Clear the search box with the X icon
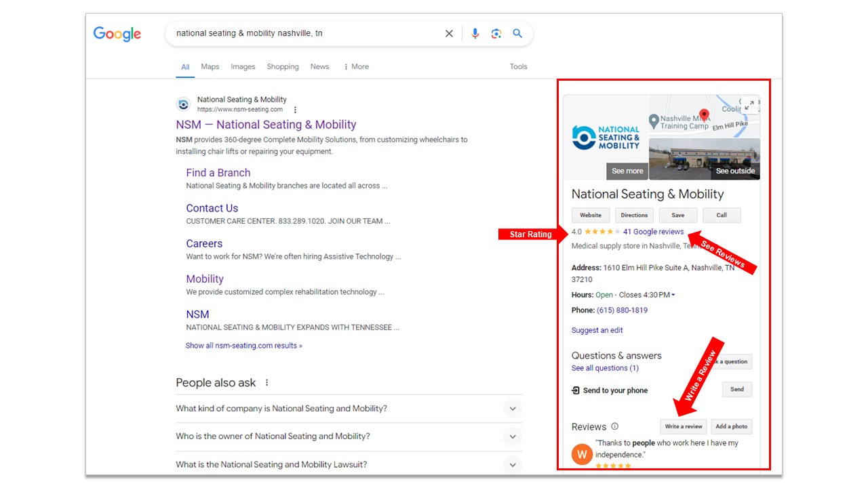Image resolution: width=868 pixels, height=488 pixels. click(x=449, y=33)
